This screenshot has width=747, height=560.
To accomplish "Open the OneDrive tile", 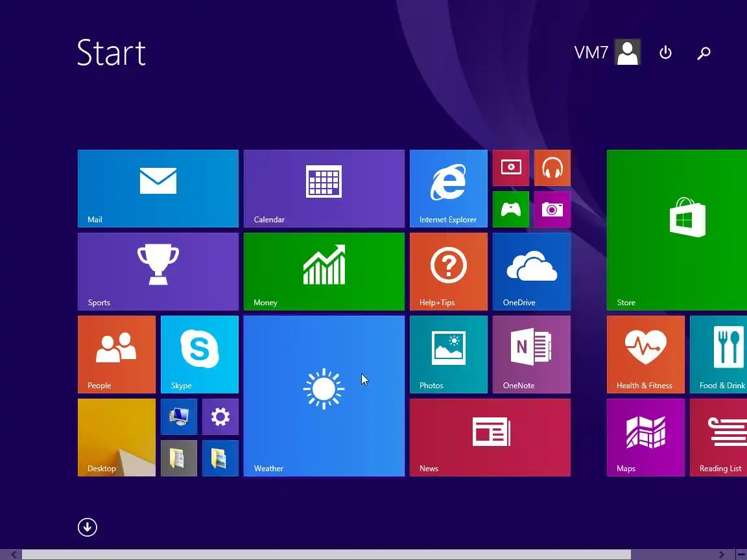I will [x=532, y=272].
